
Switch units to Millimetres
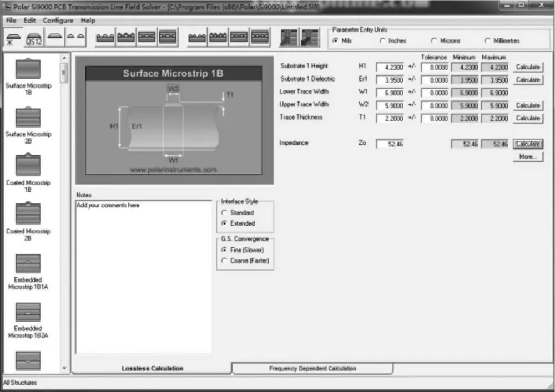point(486,40)
